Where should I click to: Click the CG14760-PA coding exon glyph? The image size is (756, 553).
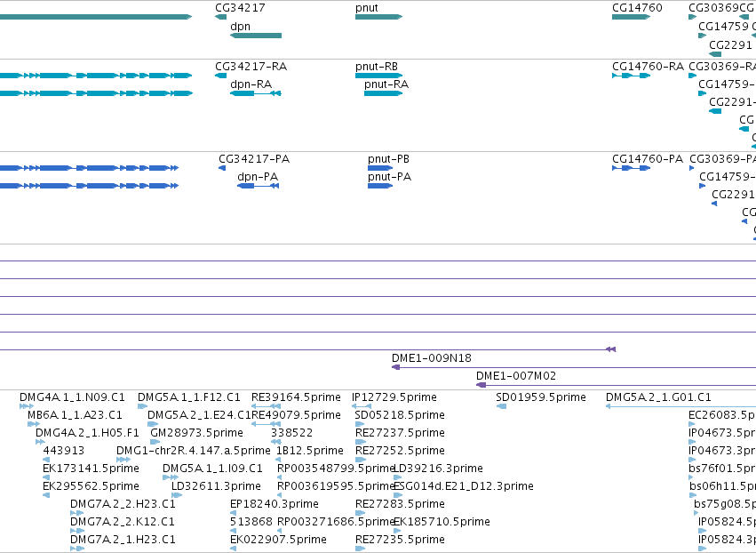point(631,168)
